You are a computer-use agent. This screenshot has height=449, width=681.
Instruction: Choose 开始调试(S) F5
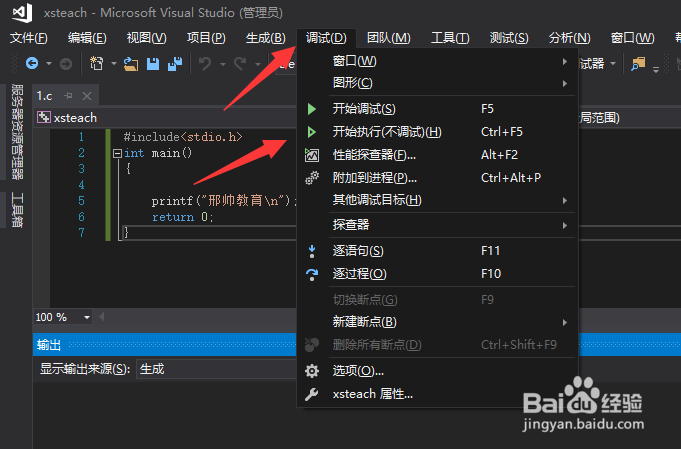[x=437, y=109]
